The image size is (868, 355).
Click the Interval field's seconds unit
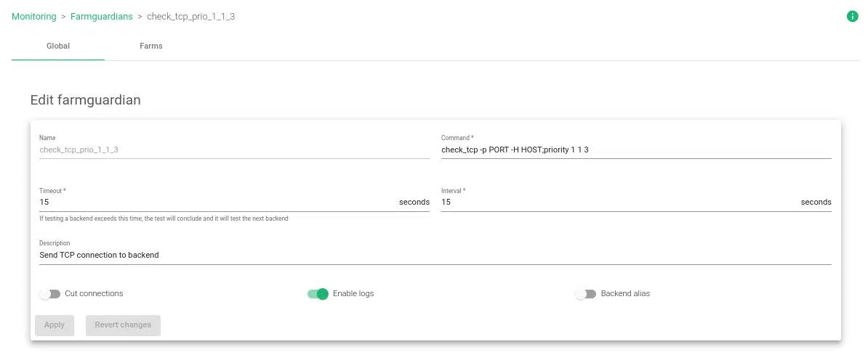tap(816, 202)
